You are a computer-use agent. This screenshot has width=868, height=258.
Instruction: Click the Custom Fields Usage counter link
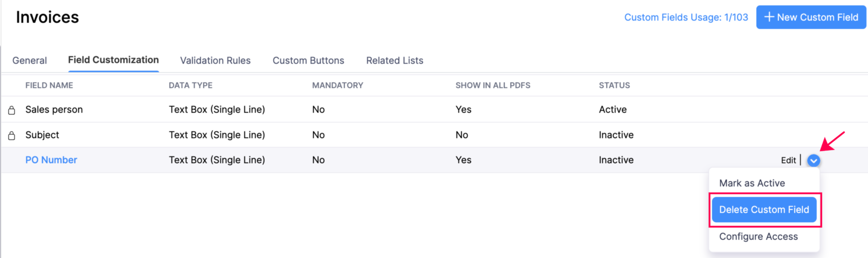pyautogui.click(x=686, y=17)
